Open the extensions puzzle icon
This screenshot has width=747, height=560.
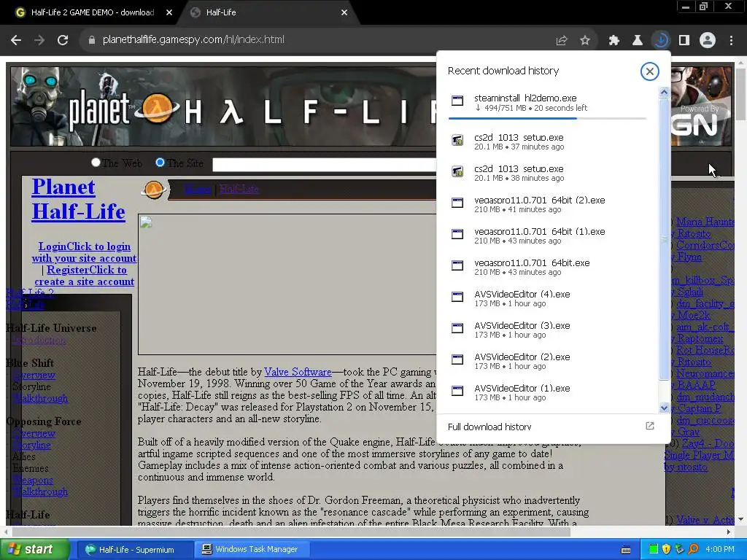pyautogui.click(x=614, y=41)
